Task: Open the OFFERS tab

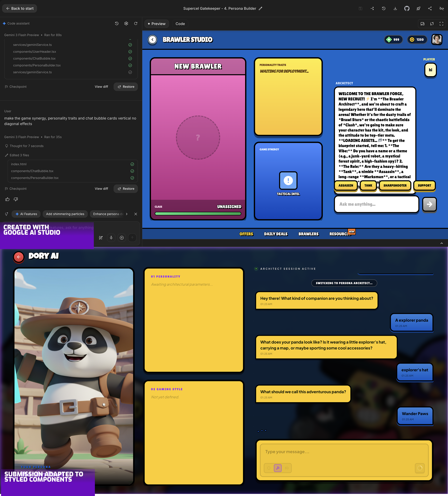Action: 246,234
